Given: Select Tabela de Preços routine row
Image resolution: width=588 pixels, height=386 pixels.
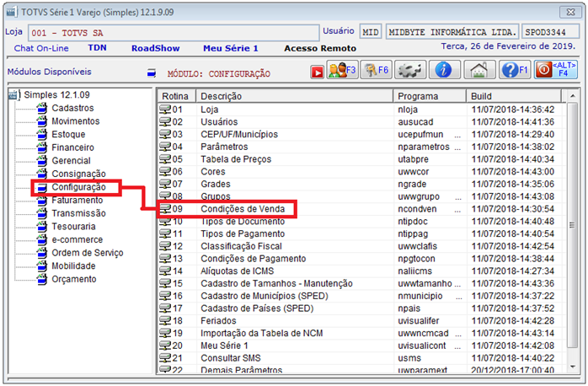Looking at the screenshot, I should [x=361, y=159].
